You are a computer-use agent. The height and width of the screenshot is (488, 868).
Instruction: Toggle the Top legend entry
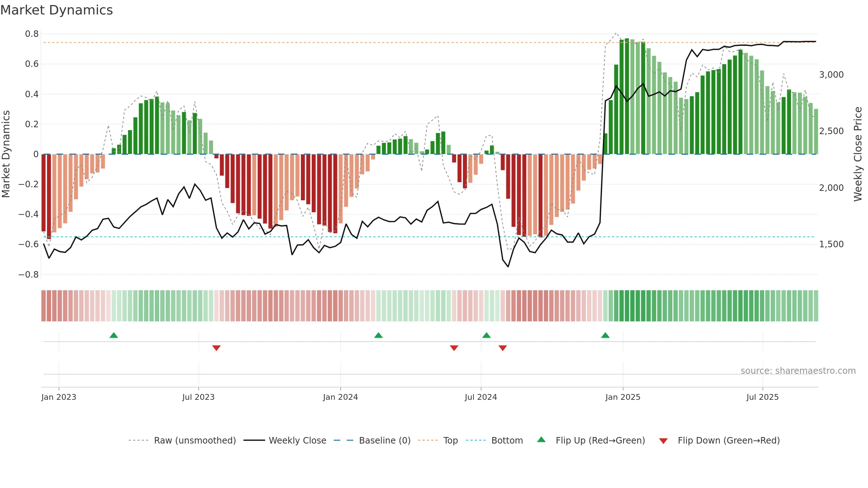pos(438,440)
